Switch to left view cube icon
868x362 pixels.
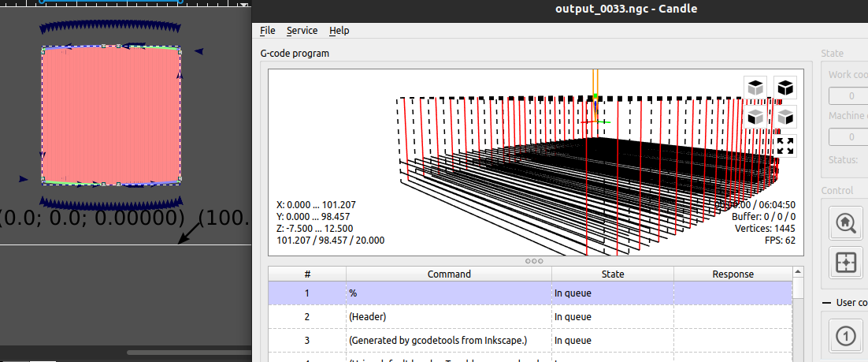[785, 117]
